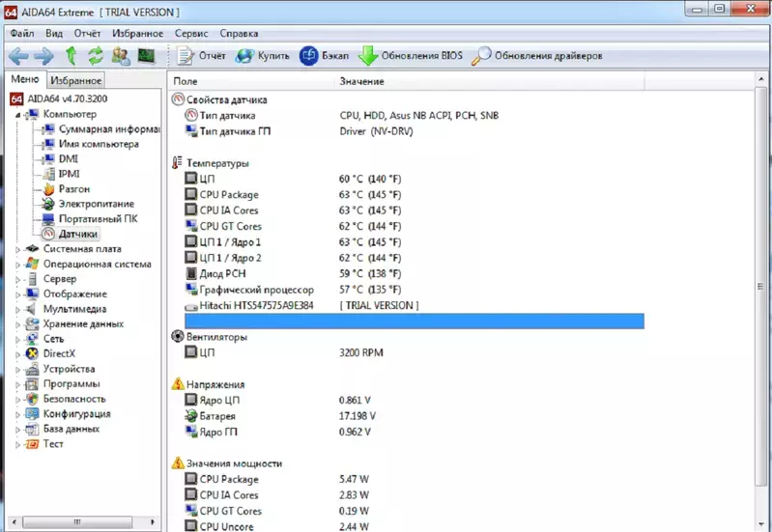The width and height of the screenshot is (772, 532).
Task: Open the Вид menu
Action: [54, 34]
